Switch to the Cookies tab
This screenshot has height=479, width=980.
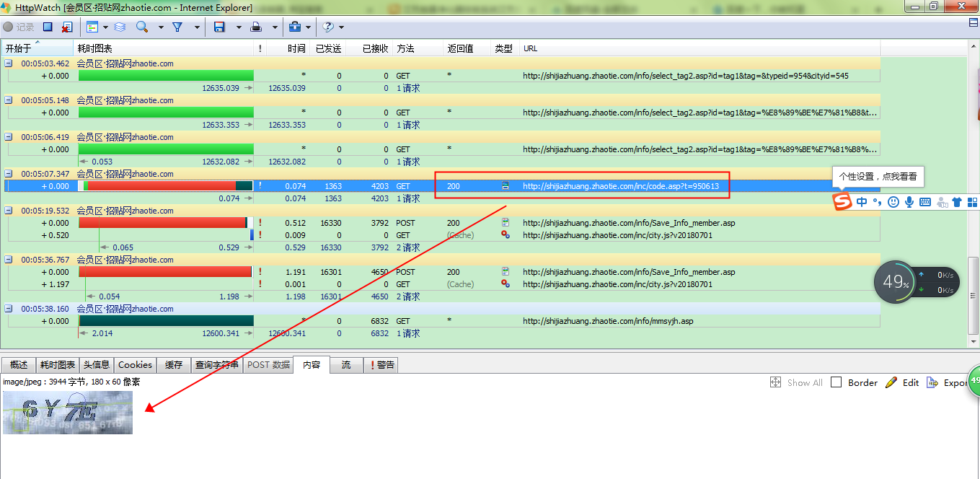135,365
